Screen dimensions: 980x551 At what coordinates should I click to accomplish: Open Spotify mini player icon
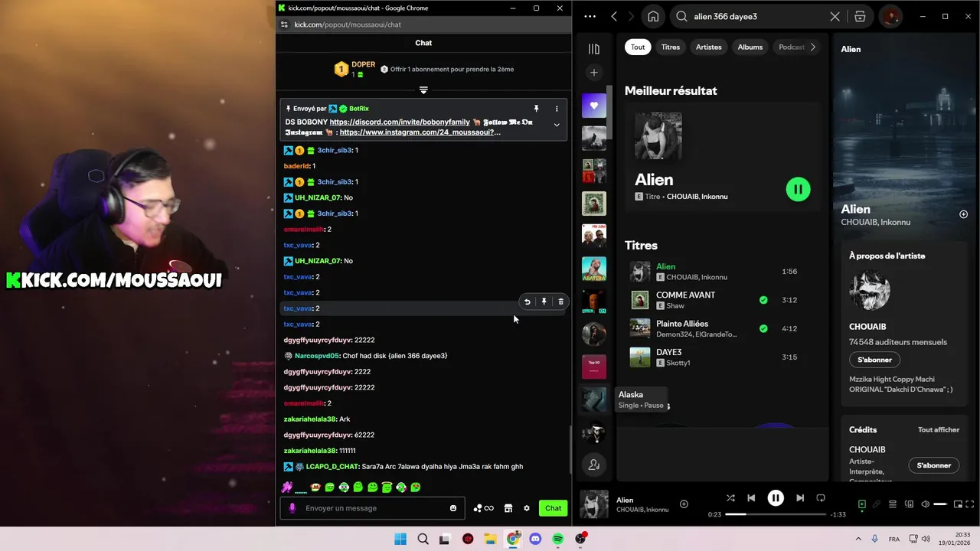tap(959, 504)
